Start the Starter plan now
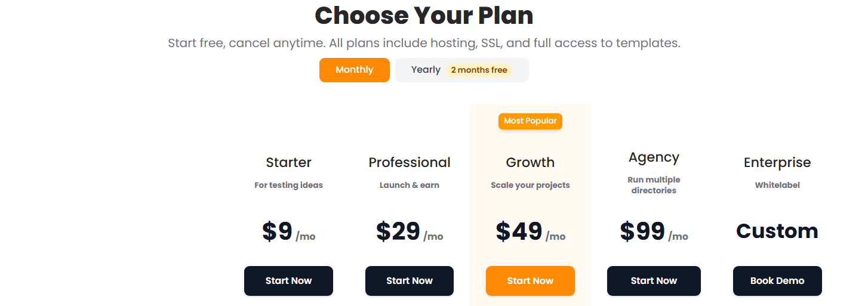 tap(288, 281)
